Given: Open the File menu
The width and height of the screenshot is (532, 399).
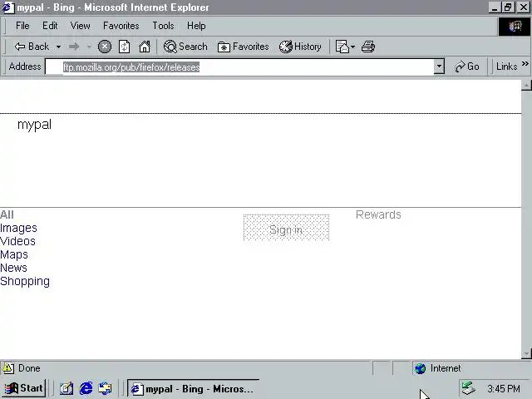Looking at the screenshot, I should (22, 26).
